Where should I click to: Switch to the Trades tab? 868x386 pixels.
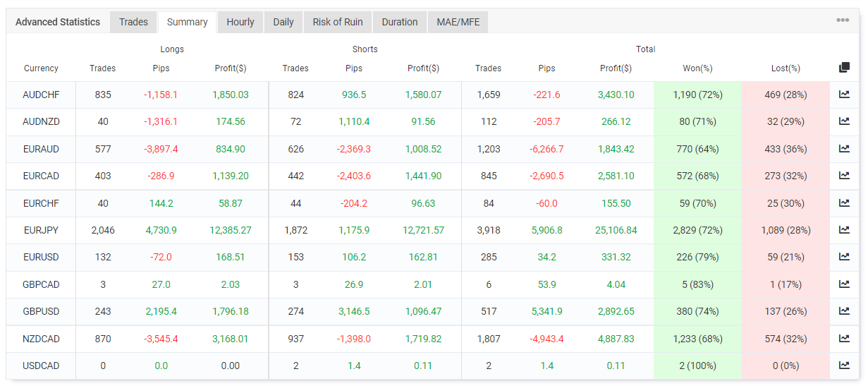[x=133, y=22]
